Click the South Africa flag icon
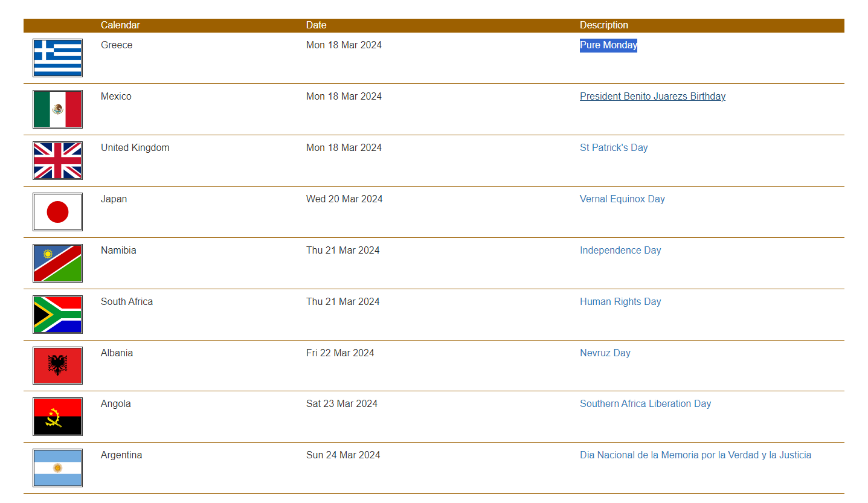Image resolution: width=868 pixels, height=503 pixels. [x=57, y=315]
